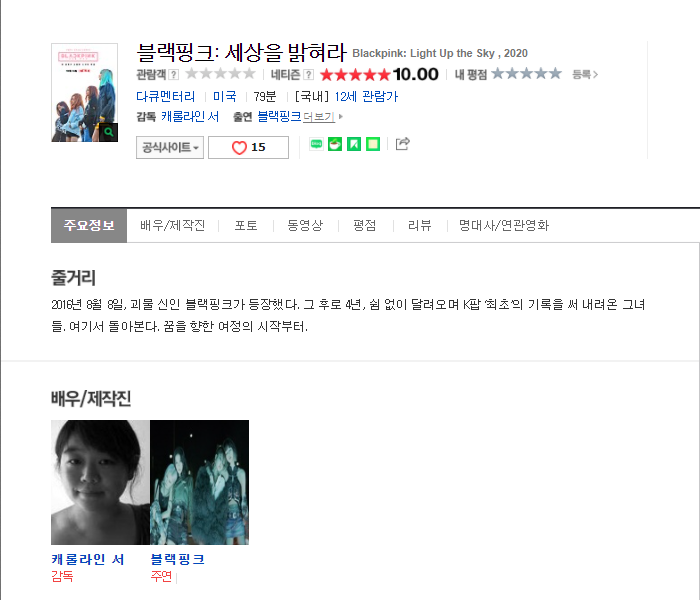
Task: Click the poster magnifier zoom icon
Action: click(x=108, y=132)
